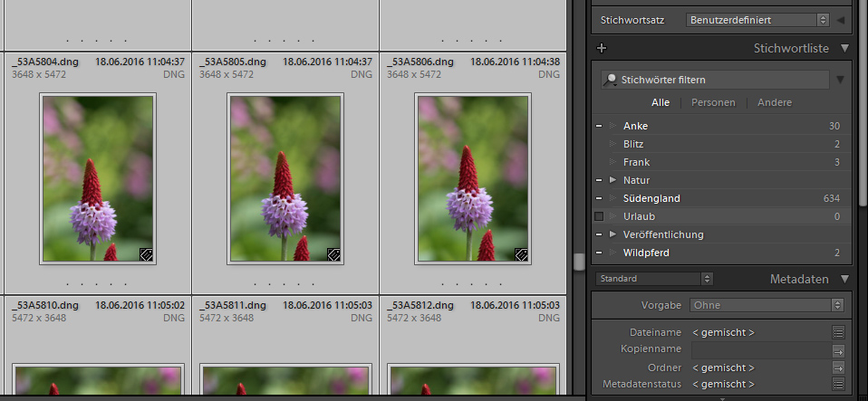Click the grid view scrollbar handle
This screenshot has height=401, width=868.
click(x=579, y=263)
